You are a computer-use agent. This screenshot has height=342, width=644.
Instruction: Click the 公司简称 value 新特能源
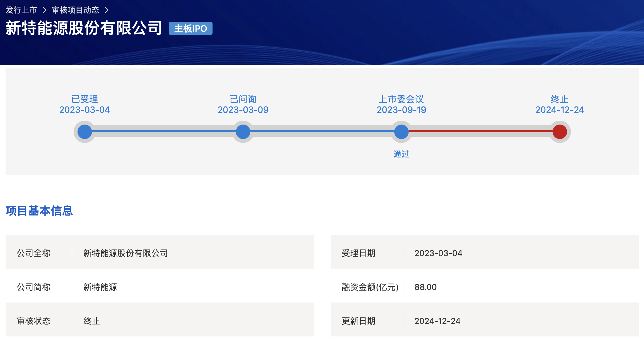pos(100,287)
